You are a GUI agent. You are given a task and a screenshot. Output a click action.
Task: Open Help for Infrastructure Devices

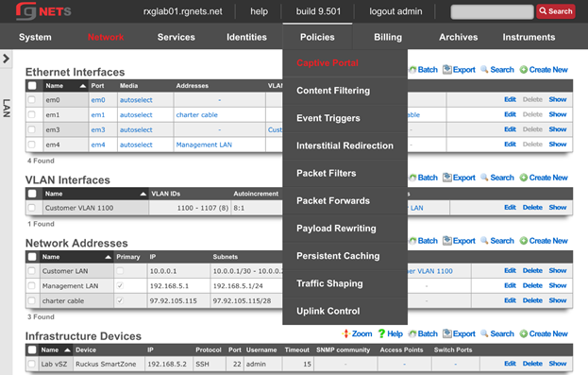pos(381,333)
